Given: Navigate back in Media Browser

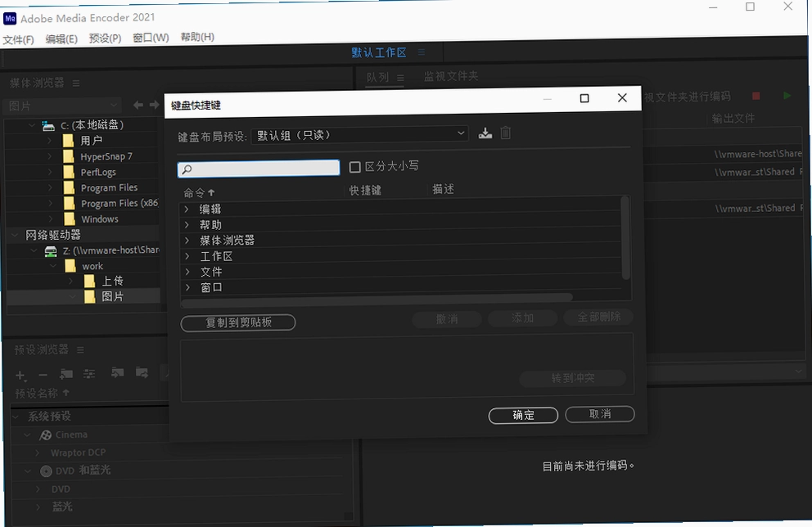Looking at the screenshot, I should point(138,105).
